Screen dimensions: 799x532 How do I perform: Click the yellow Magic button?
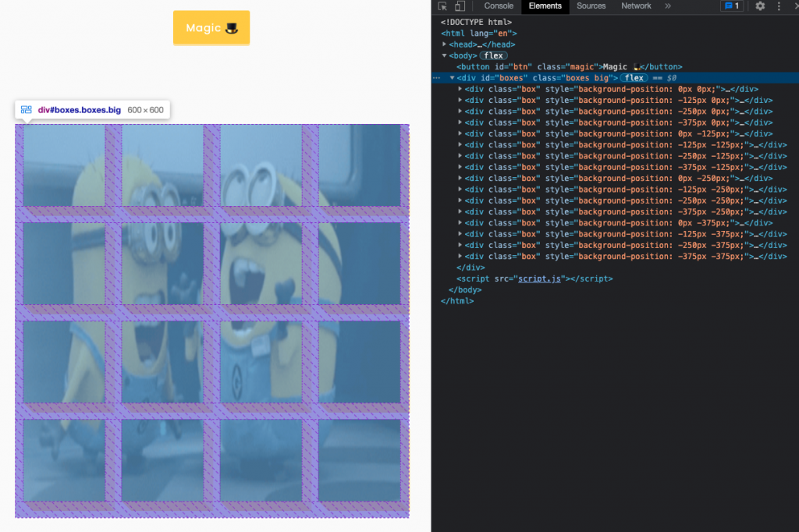(211, 28)
